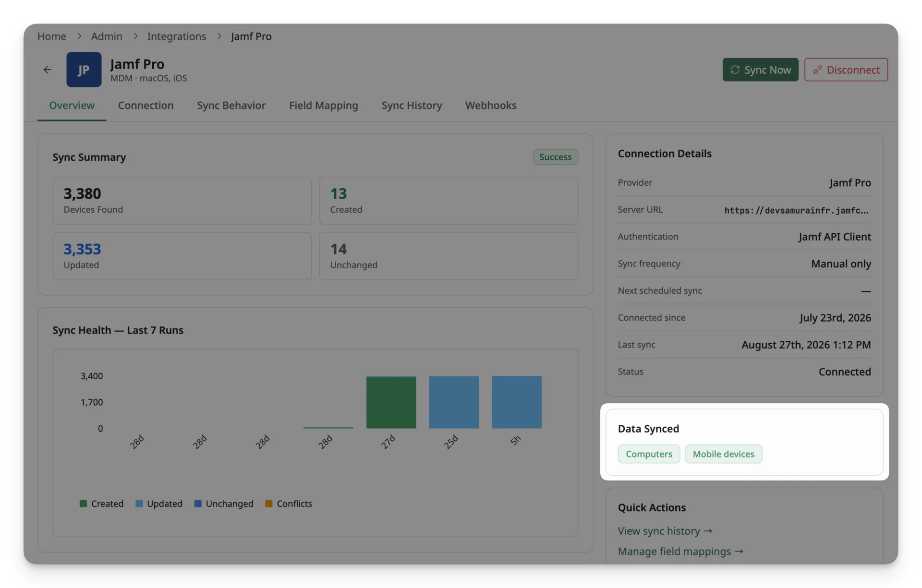Click the JP Jamf Pro logo badge
Screen dimensions: 922x588
tap(84, 70)
